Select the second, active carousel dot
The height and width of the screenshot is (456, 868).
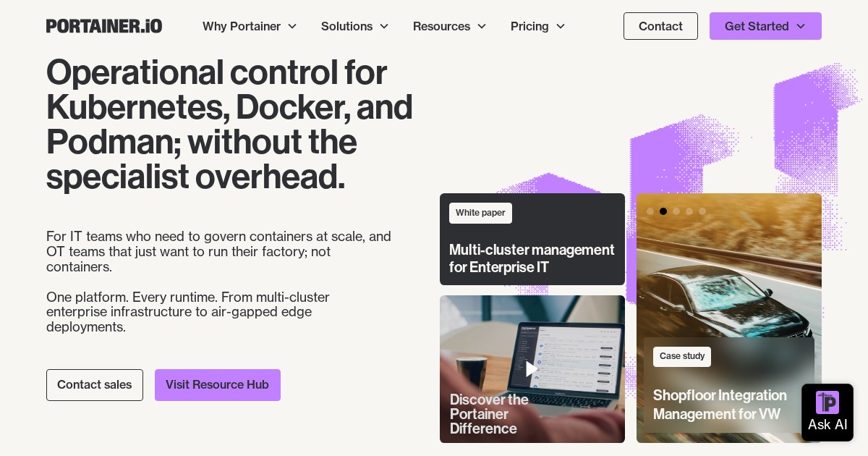coord(663,211)
